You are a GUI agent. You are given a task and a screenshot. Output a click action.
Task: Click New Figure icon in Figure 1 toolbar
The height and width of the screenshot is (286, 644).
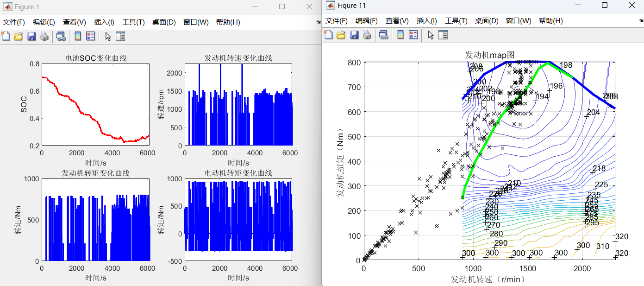[5, 36]
